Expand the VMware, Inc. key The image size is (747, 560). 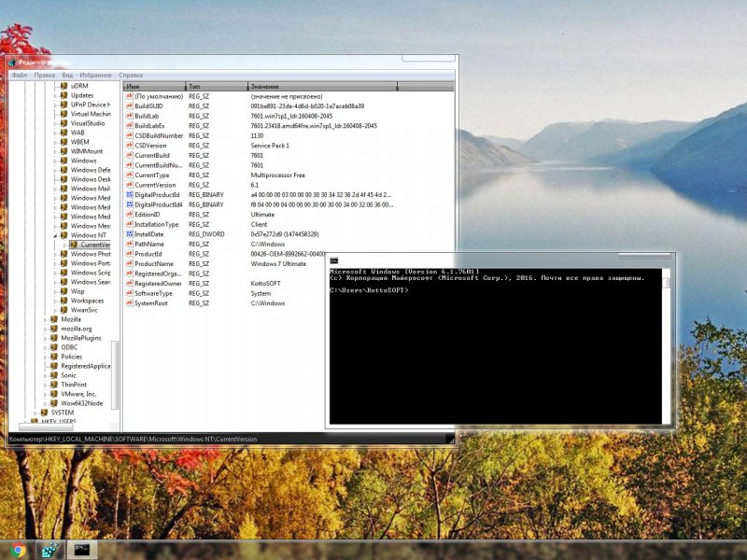46,394
